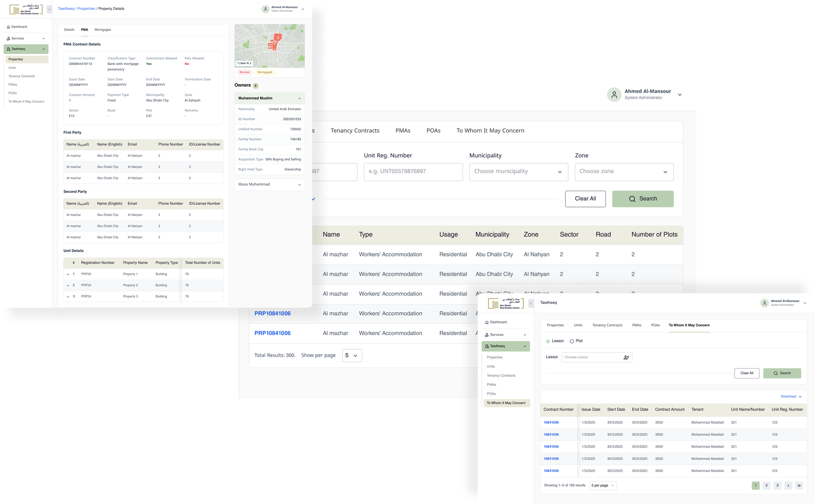Screen dimensions: 815x504
Task: Expand unit row for Property 2
Action: (68, 286)
